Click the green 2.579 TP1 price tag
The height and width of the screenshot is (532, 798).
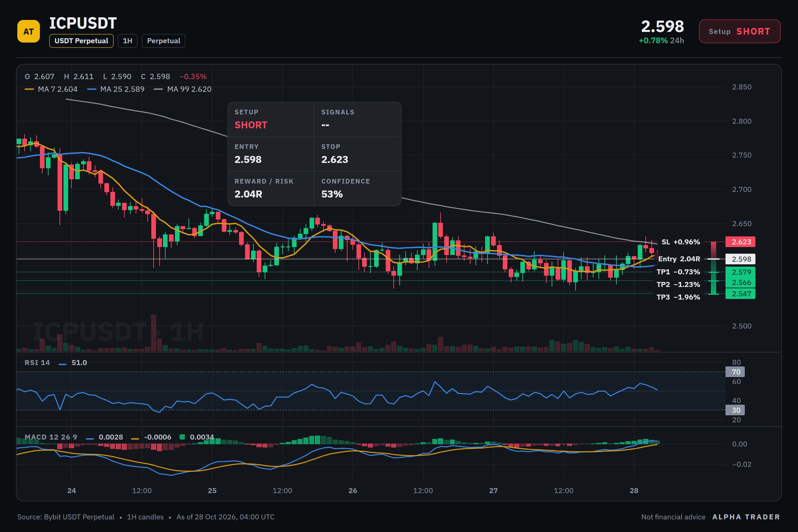(x=740, y=272)
